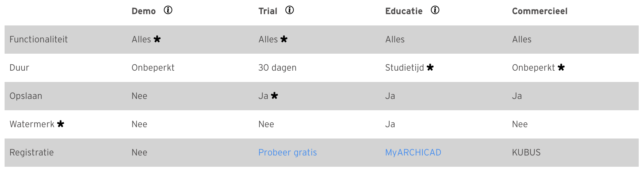Select the Trial column header
This screenshot has height=171, width=644.
tap(268, 11)
